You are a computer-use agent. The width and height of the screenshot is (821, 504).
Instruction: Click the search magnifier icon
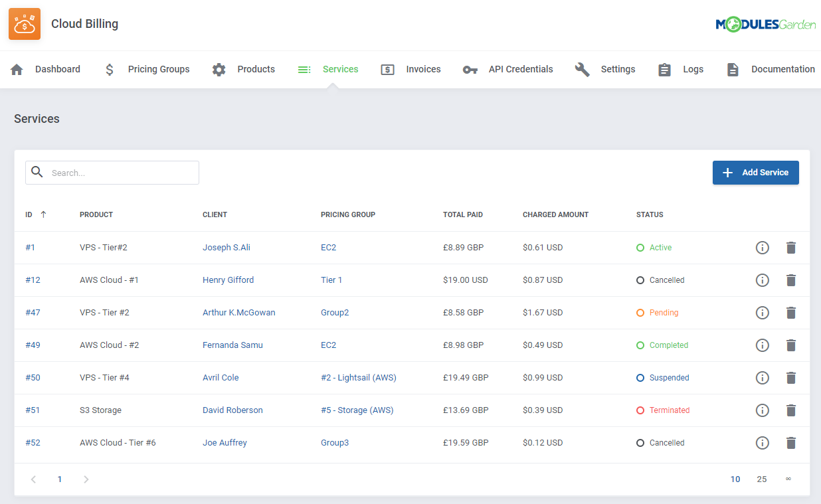[x=38, y=172]
